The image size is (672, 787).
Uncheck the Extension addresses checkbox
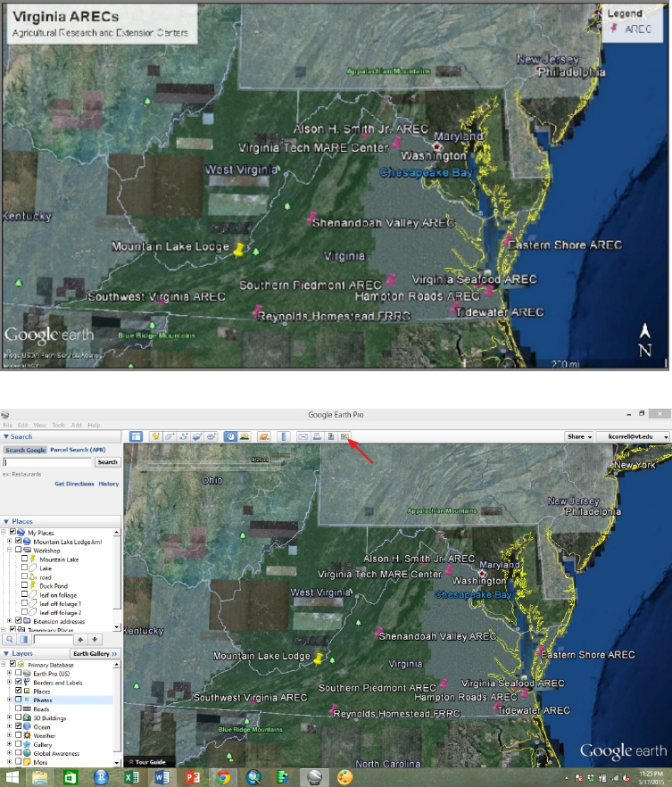coord(18,621)
